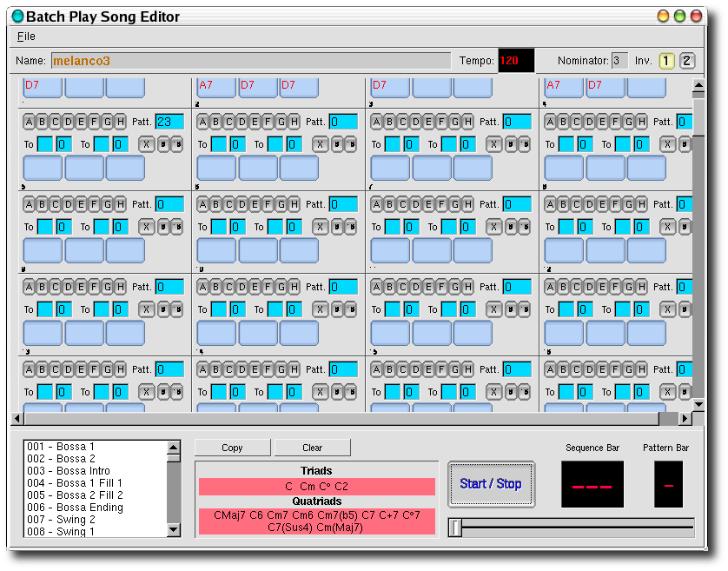Click the X button in bar 8
Screen dimensions: 728x571
click(x=667, y=144)
